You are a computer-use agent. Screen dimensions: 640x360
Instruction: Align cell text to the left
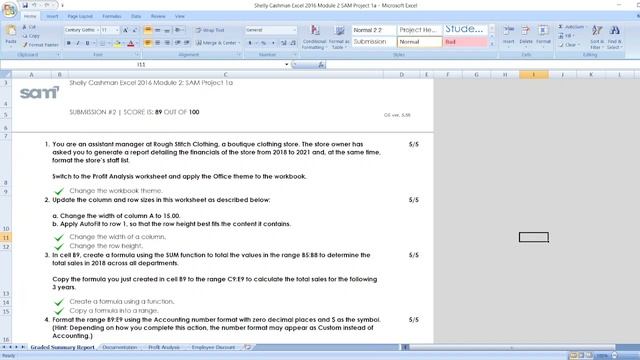point(148,43)
